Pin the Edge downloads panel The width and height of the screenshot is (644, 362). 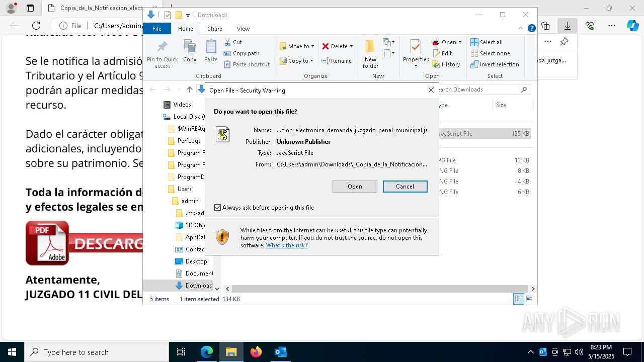(x=565, y=42)
